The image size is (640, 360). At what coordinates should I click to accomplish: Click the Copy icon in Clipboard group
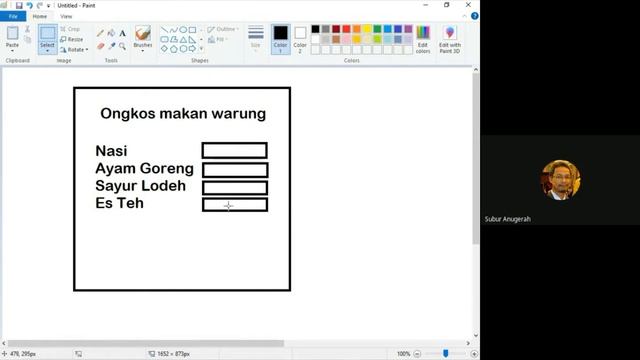(x=27, y=40)
